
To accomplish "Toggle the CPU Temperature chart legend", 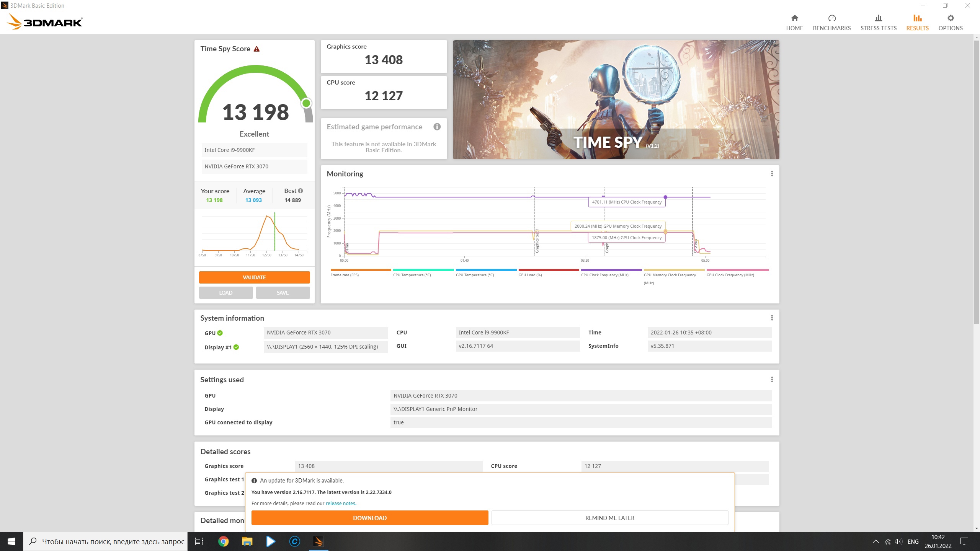I will click(412, 275).
